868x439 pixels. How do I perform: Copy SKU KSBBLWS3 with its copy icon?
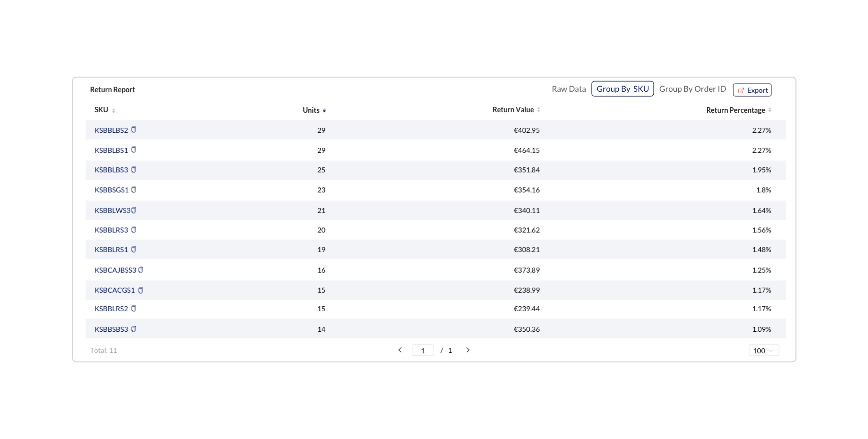(x=134, y=210)
